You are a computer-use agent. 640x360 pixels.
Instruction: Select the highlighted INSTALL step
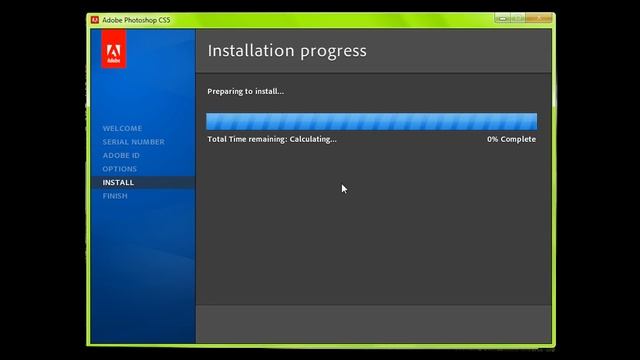[143, 182]
